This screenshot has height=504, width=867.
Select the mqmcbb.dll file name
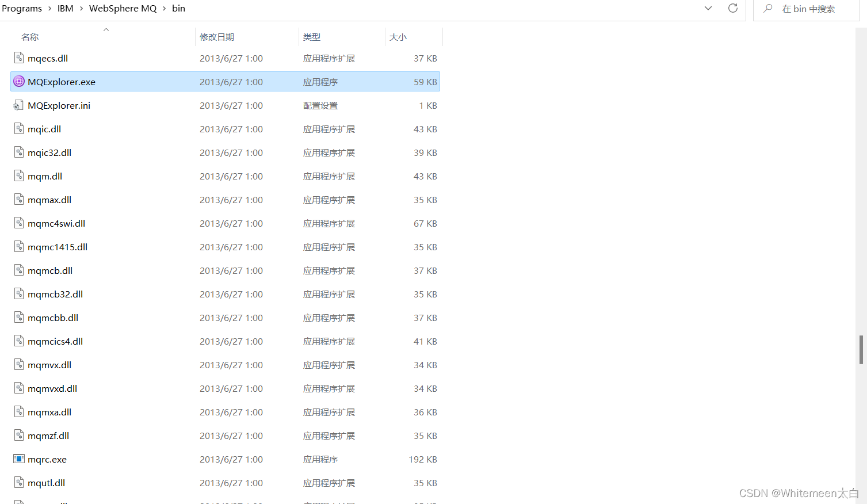53,318
